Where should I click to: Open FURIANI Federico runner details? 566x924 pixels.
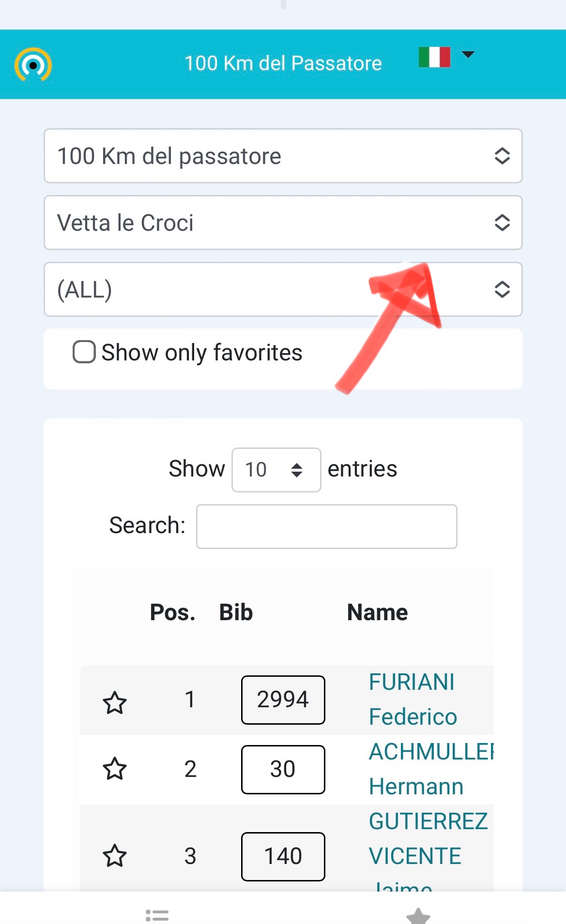tap(413, 699)
